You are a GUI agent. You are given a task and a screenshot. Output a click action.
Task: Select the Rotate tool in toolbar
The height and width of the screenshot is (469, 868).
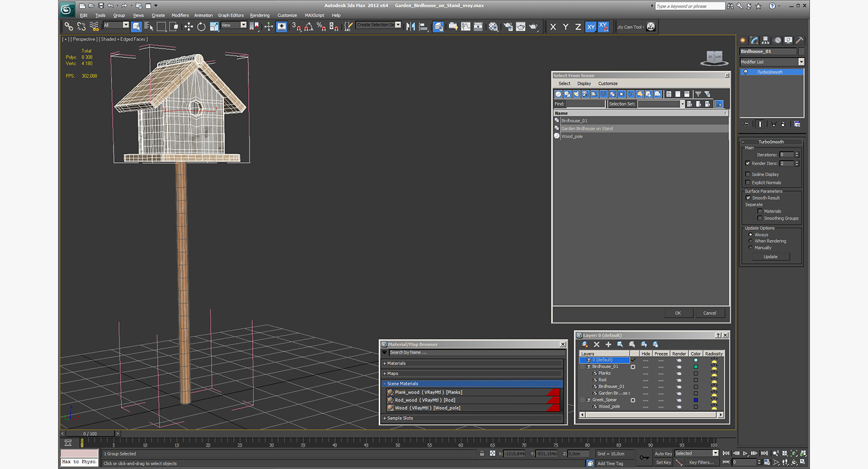(x=201, y=26)
